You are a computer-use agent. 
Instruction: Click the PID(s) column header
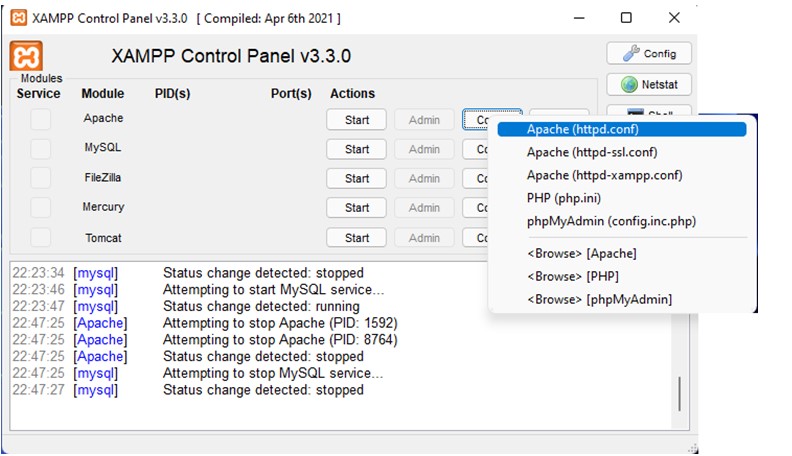point(172,94)
